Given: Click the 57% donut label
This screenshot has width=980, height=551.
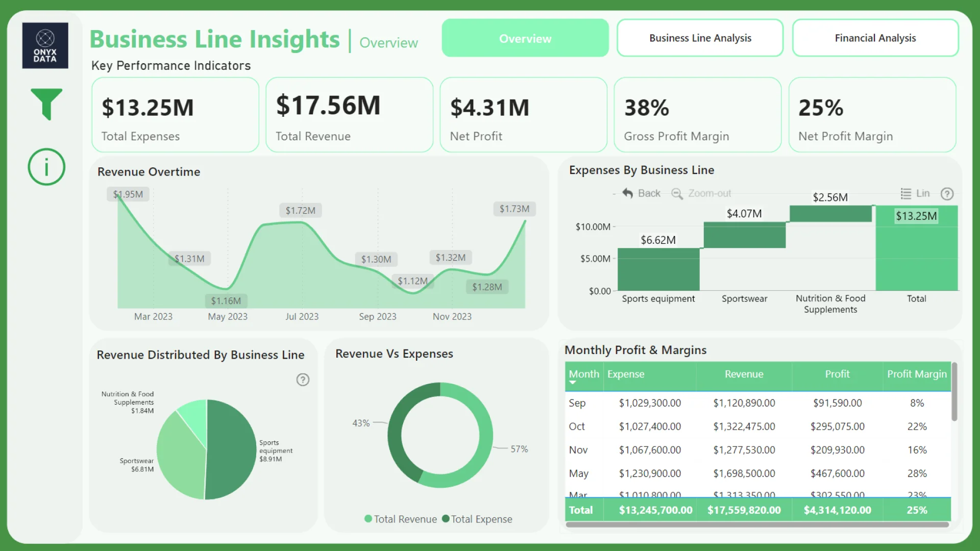Looking at the screenshot, I should tap(519, 449).
